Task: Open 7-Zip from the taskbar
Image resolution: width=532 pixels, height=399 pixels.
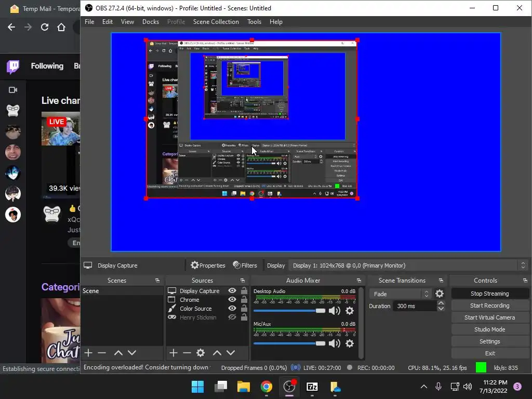Action: coord(312,387)
